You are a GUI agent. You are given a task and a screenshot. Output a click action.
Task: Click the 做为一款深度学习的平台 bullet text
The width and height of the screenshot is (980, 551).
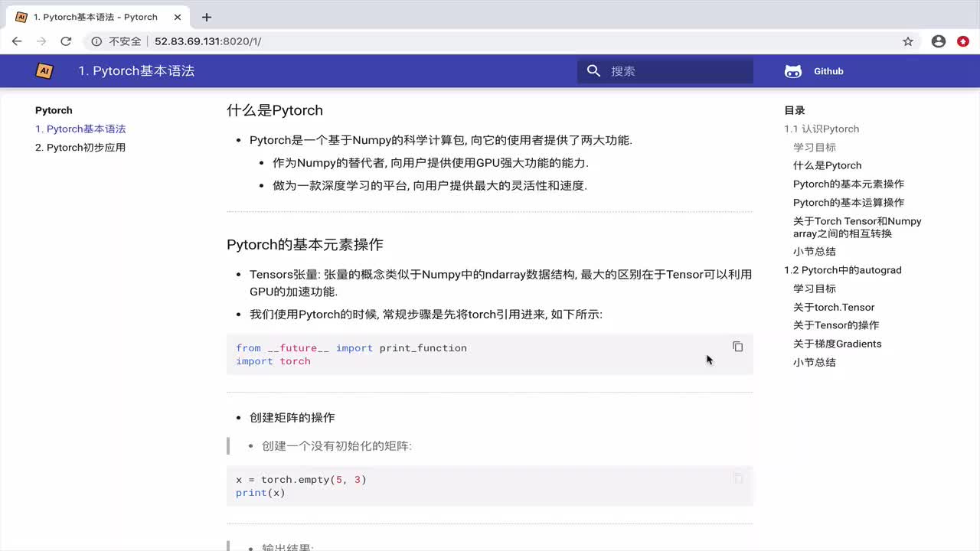pos(430,186)
